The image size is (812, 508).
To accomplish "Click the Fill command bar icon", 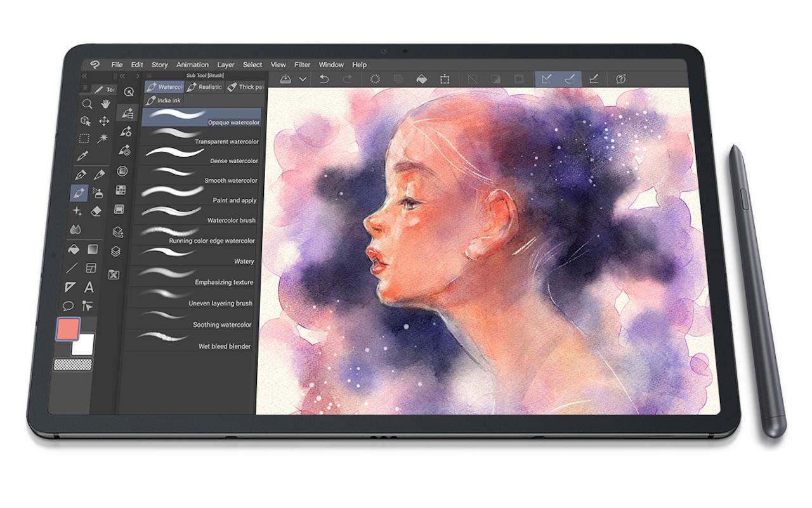I will [421, 79].
